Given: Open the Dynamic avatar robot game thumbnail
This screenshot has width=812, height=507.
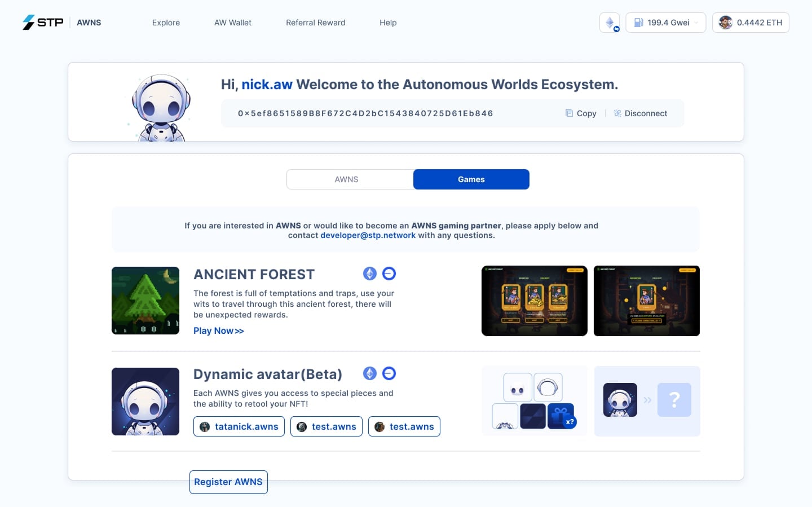Looking at the screenshot, I should point(145,402).
